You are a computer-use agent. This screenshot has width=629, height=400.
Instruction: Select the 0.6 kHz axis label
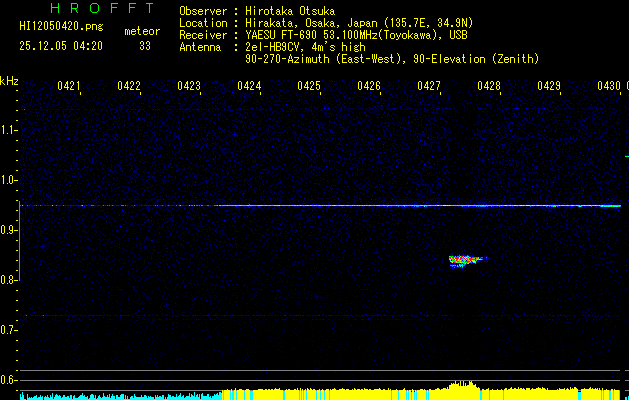pos(9,380)
